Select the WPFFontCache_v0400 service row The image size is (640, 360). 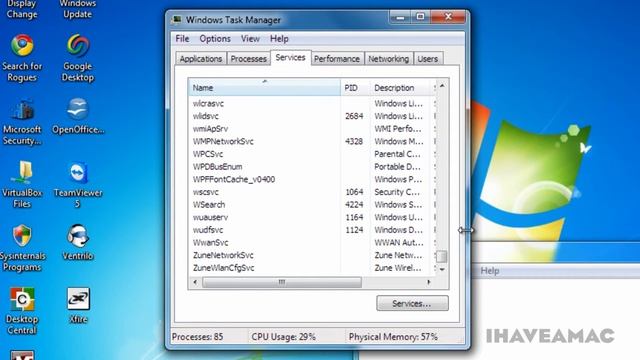click(x=312, y=179)
